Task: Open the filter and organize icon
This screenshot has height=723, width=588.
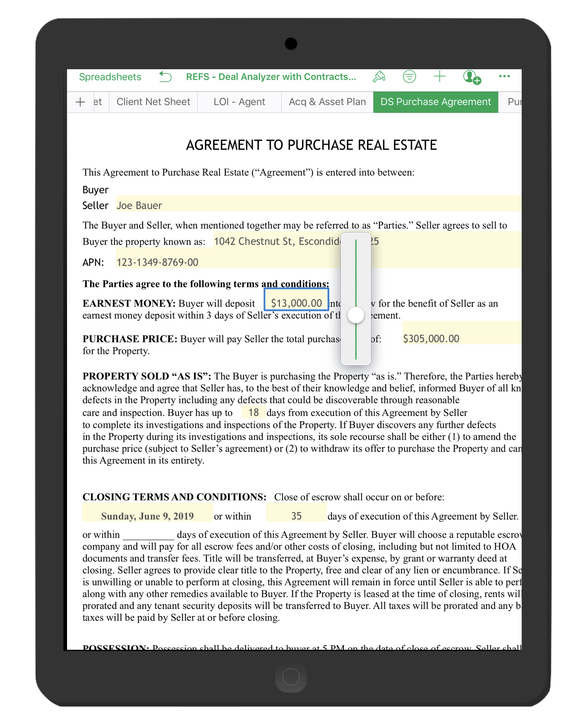Action: pos(409,77)
